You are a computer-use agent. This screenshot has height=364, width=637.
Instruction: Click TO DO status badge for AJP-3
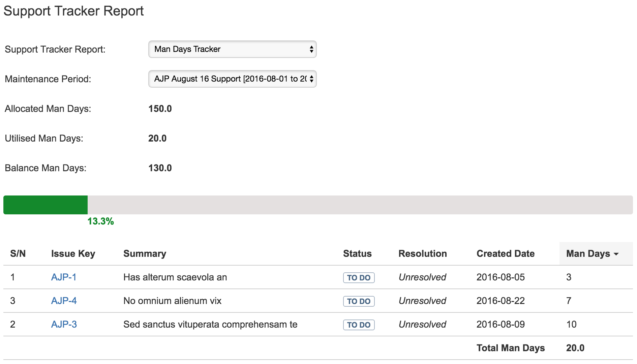tap(359, 325)
